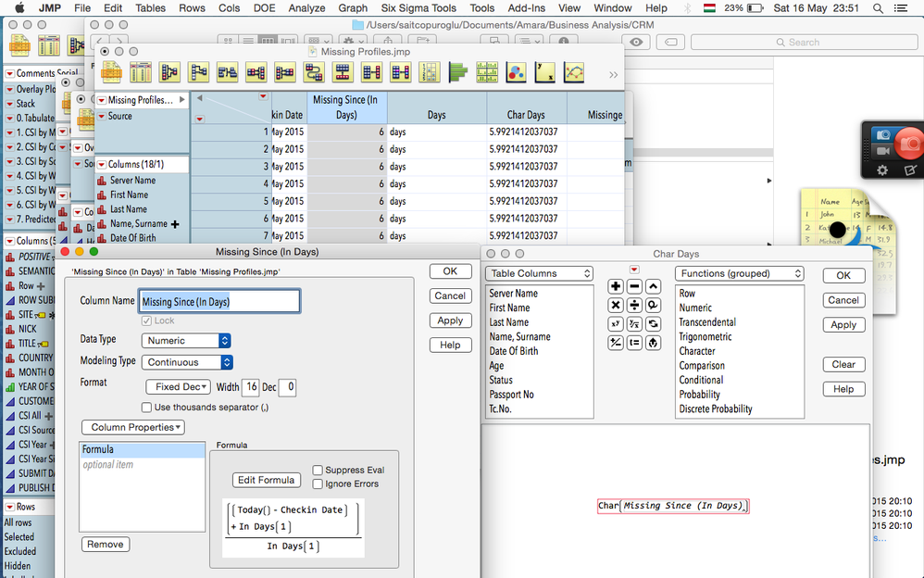924x578 pixels.
Task: Click the Remove button under properties list
Action: coord(106,545)
